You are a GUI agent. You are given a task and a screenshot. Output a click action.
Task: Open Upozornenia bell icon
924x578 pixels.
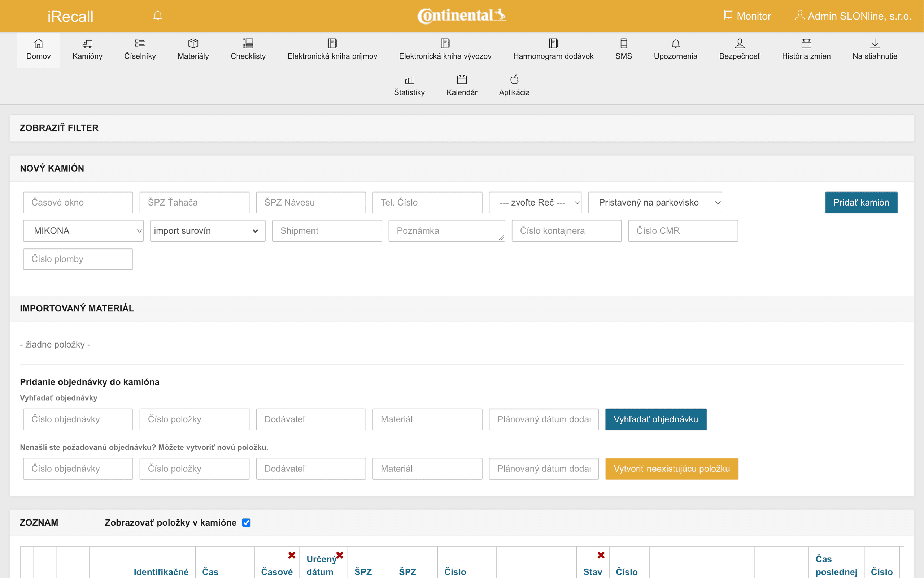tap(675, 43)
